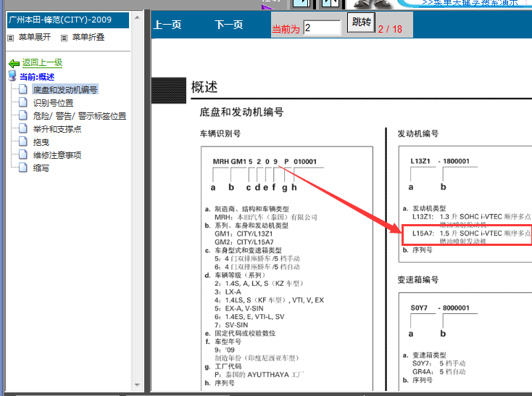The image size is (532, 396).
Task: Click the 跳转 jump button
Action: pos(361,22)
